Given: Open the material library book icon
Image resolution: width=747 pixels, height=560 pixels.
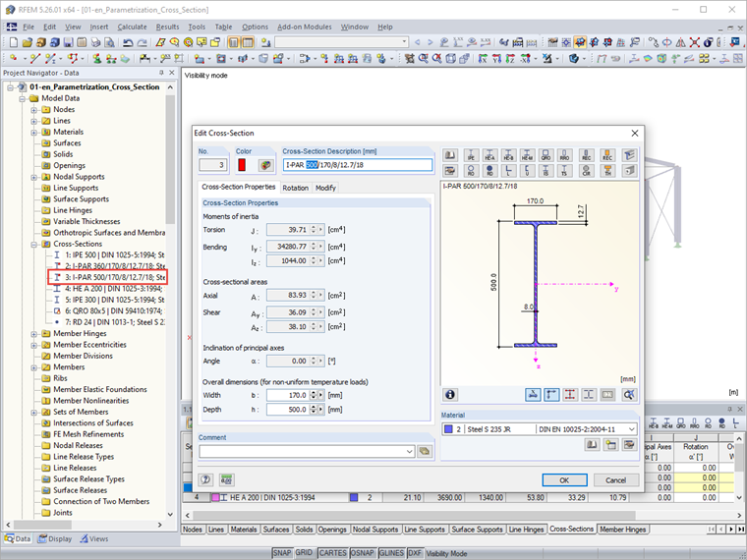Looking at the screenshot, I should 593,445.
